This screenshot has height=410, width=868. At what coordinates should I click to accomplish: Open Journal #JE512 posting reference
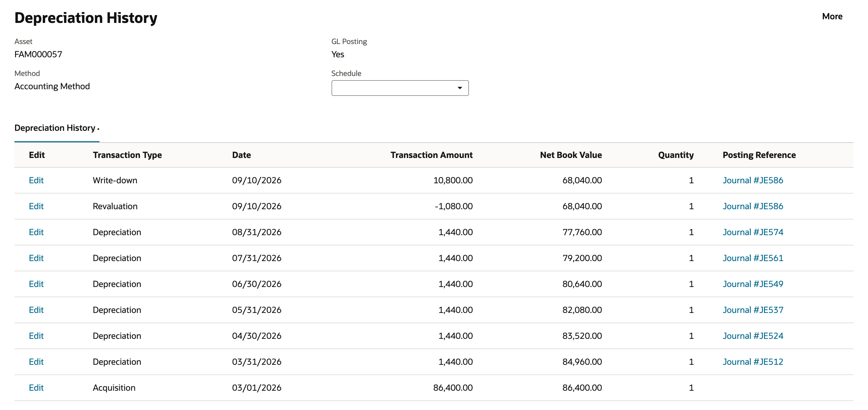(753, 362)
